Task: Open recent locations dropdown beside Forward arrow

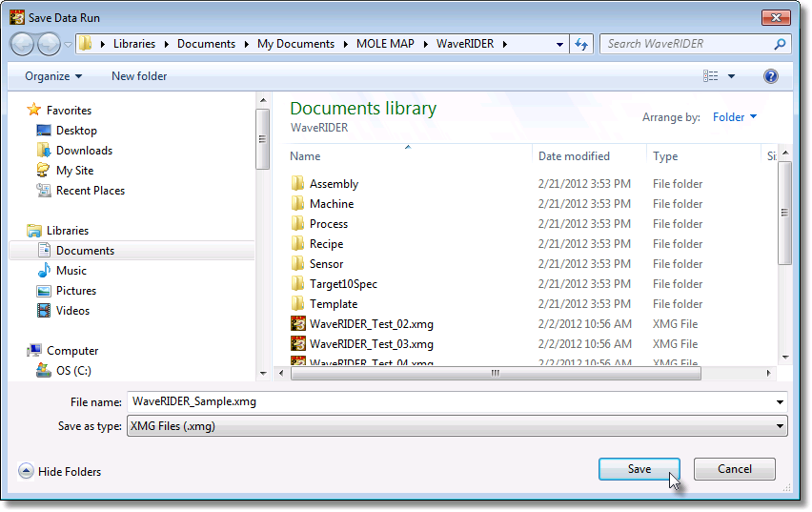Action: tap(68, 45)
